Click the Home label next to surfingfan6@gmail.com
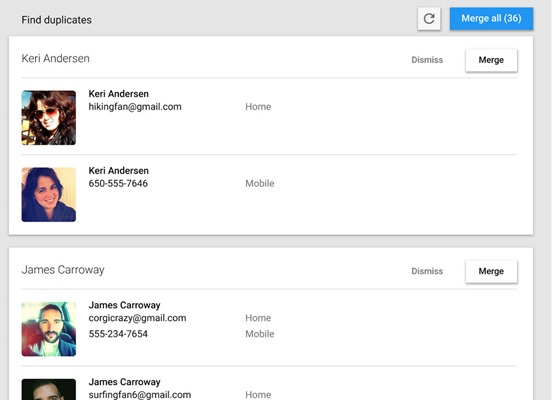 click(258, 395)
